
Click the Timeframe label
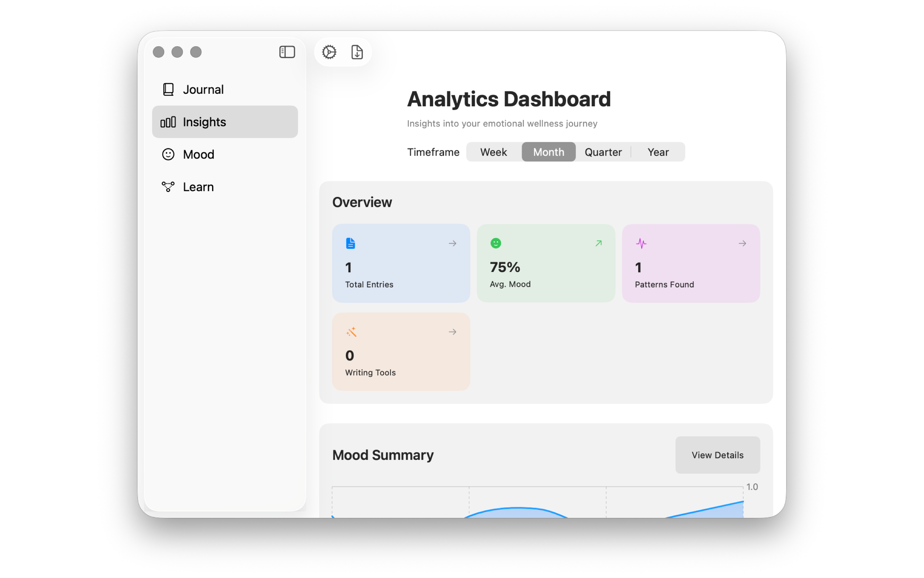pyautogui.click(x=433, y=152)
